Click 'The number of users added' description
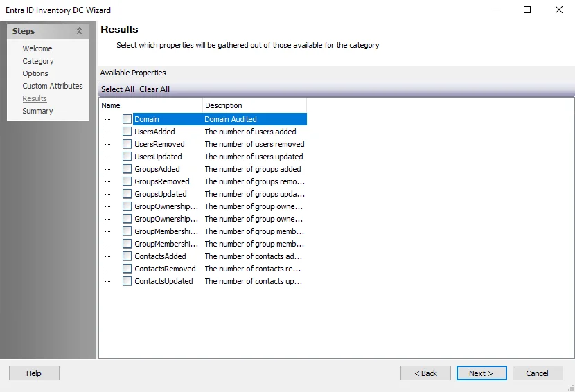The height and width of the screenshot is (392, 575). [251, 132]
